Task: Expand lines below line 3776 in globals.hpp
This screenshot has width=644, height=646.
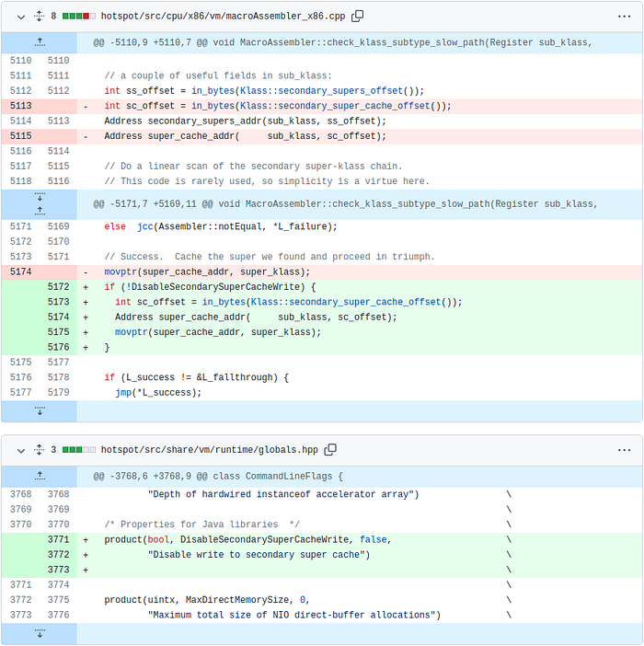Action: (40, 634)
